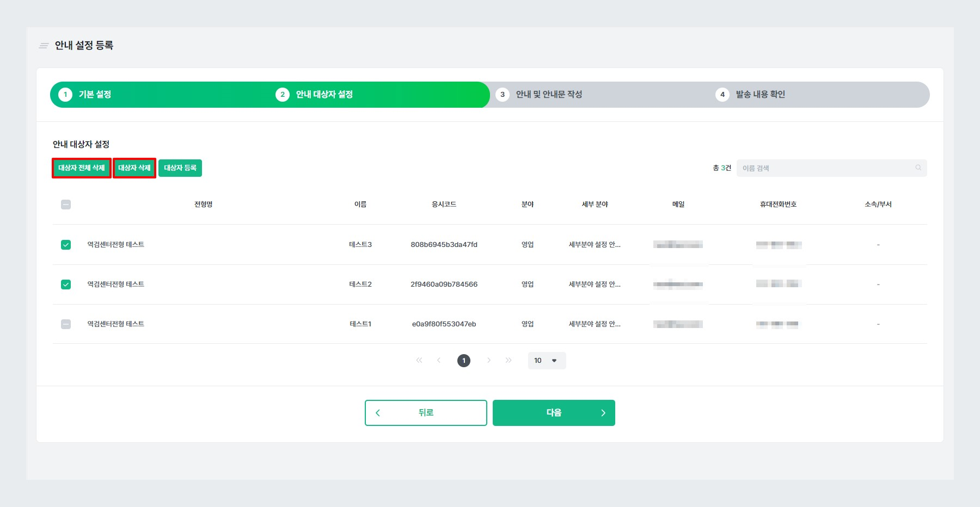Click the 뒤로 back button
Viewport: 980px width, 507px height.
pyautogui.click(x=426, y=413)
